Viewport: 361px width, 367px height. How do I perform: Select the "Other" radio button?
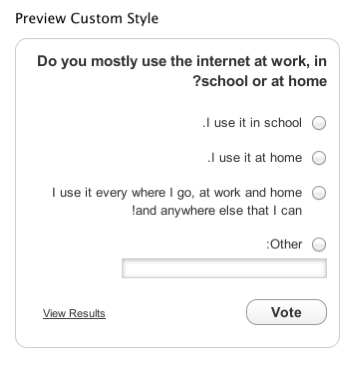click(x=319, y=245)
